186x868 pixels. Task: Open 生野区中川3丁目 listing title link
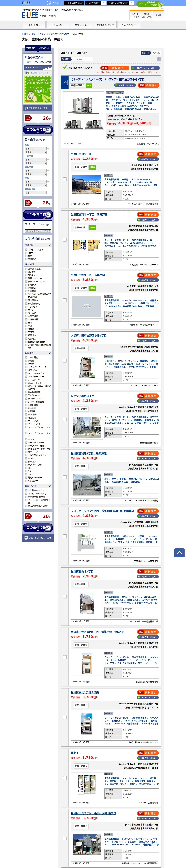coord(81,154)
